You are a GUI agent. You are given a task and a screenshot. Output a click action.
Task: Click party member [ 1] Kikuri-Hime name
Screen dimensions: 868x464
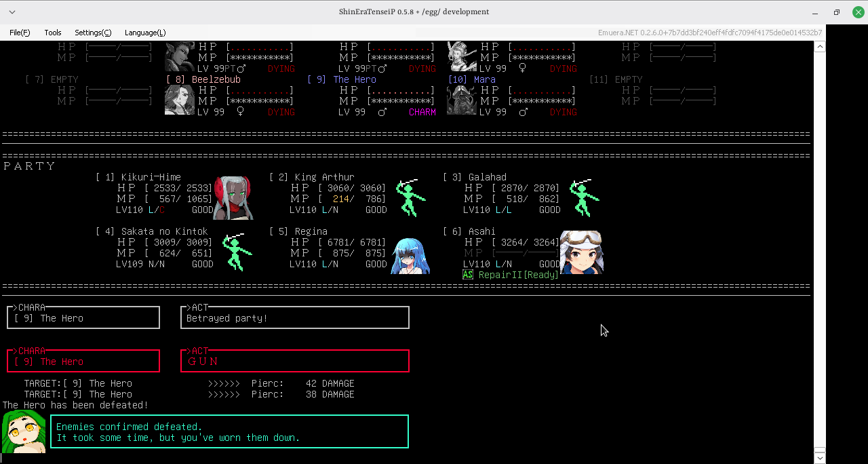[x=138, y=177]
